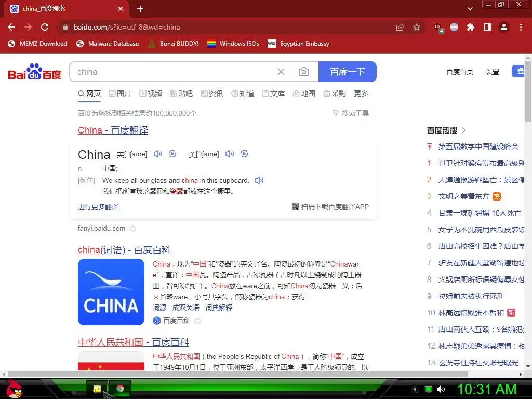This screenshot has width=532, height=399.
Task: Open the 百度首页 link
Action: (x=459, y=72)
